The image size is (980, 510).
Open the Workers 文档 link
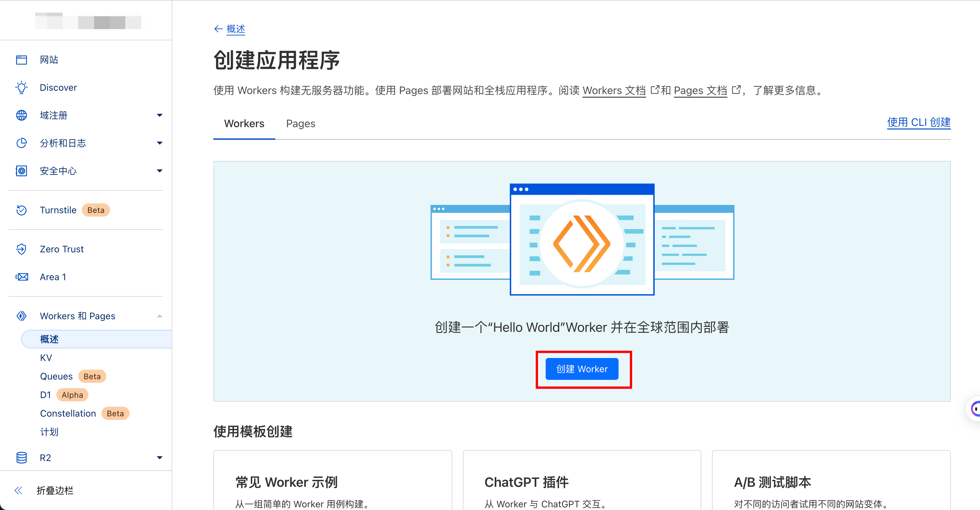(614, 90)
